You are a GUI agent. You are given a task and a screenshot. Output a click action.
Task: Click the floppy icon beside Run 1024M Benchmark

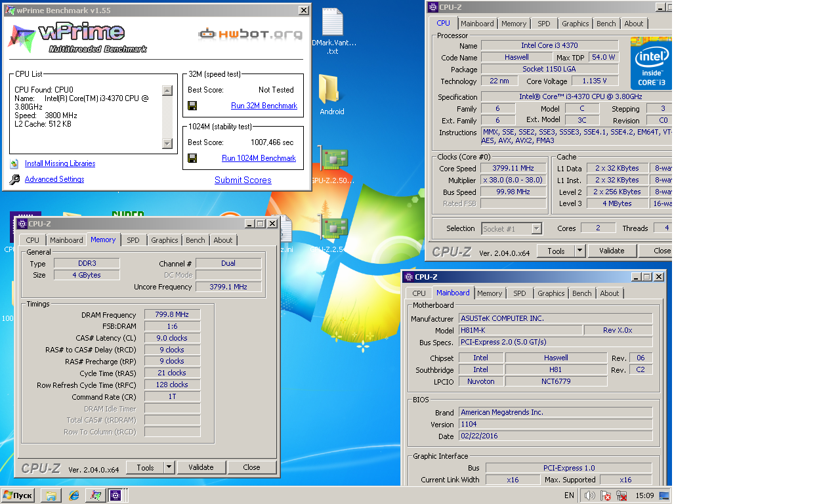pos(192,158)
